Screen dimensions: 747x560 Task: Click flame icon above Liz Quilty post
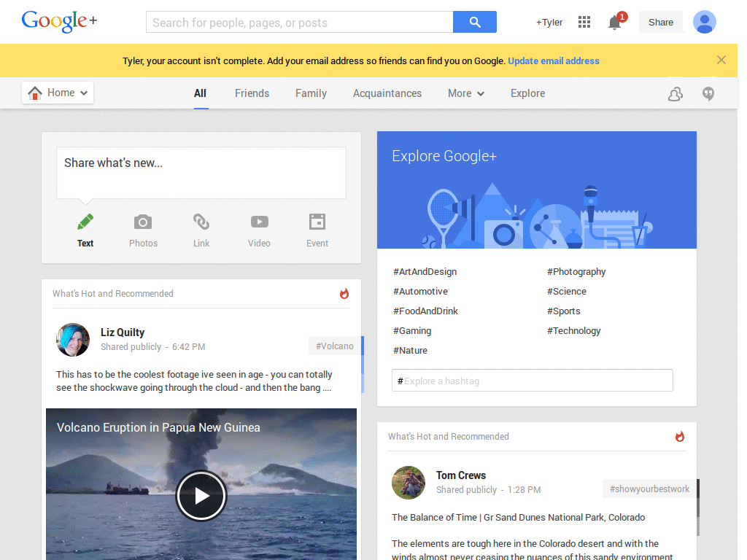[x=344, y=293]
